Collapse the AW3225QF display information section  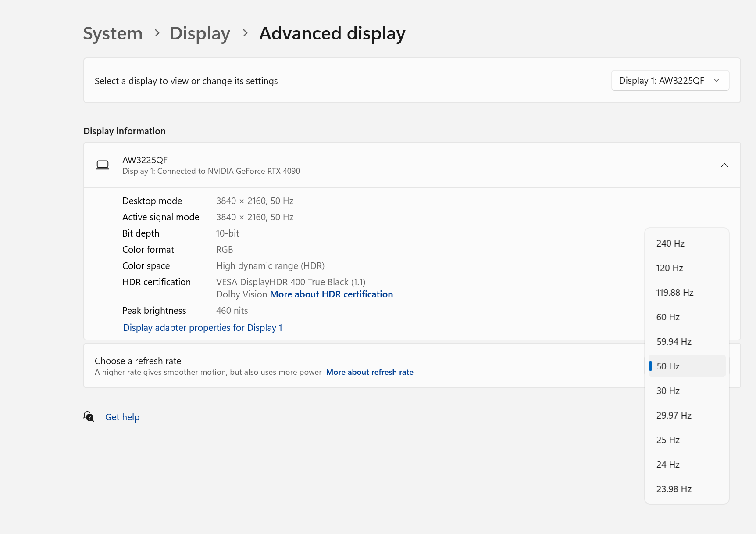pos(724,165)
